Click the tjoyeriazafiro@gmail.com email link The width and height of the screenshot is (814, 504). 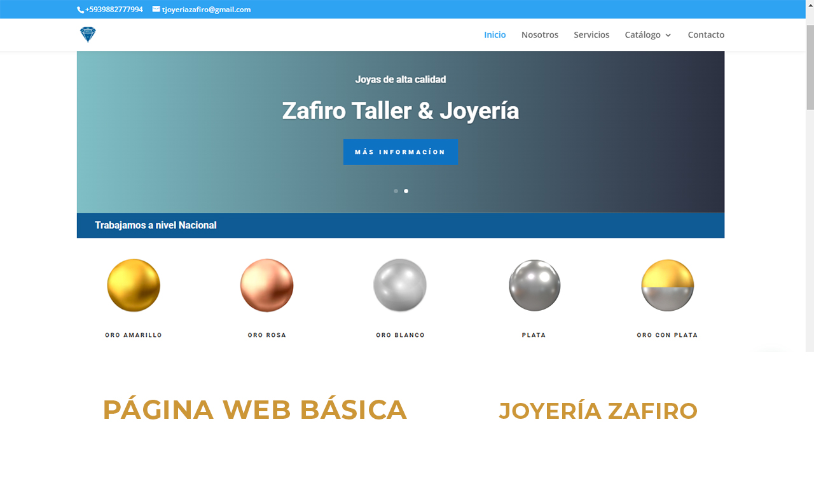tap(206, 10)
